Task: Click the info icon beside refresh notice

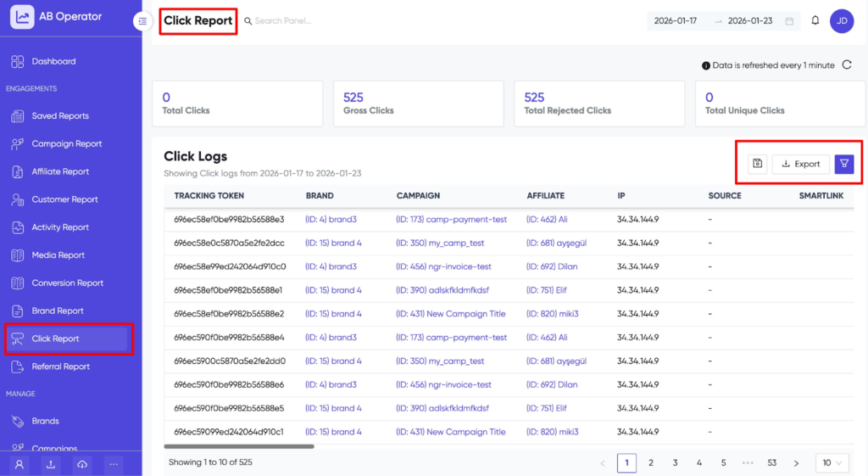Action: (706, 65)
